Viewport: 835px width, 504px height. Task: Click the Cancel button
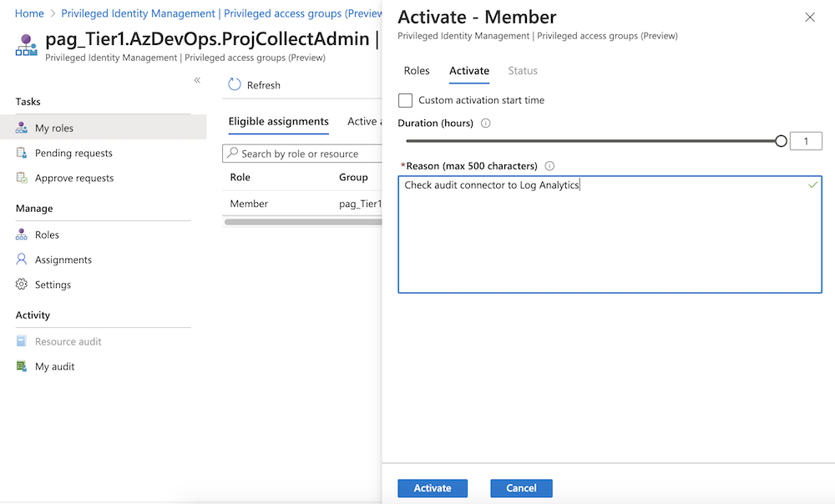(x=521, y=488)
